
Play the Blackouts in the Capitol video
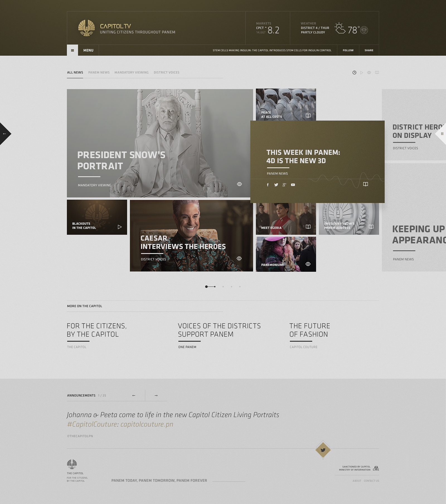coord(120,227)
